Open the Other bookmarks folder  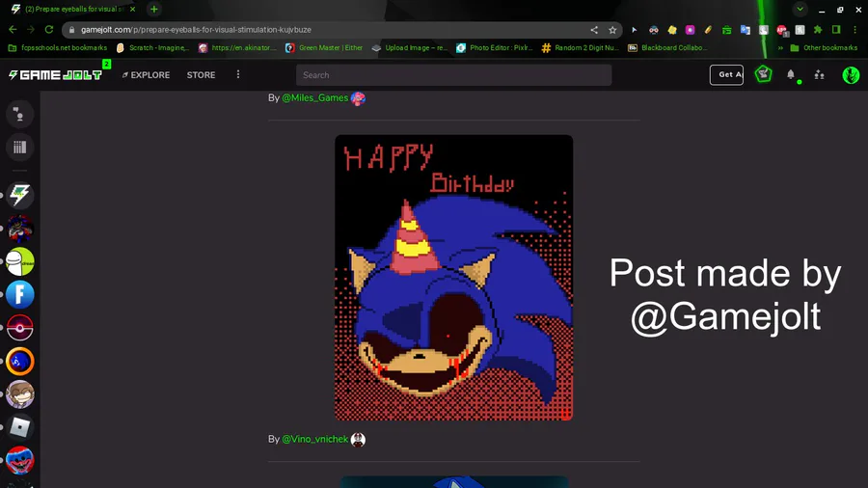(x=824, y=48)
